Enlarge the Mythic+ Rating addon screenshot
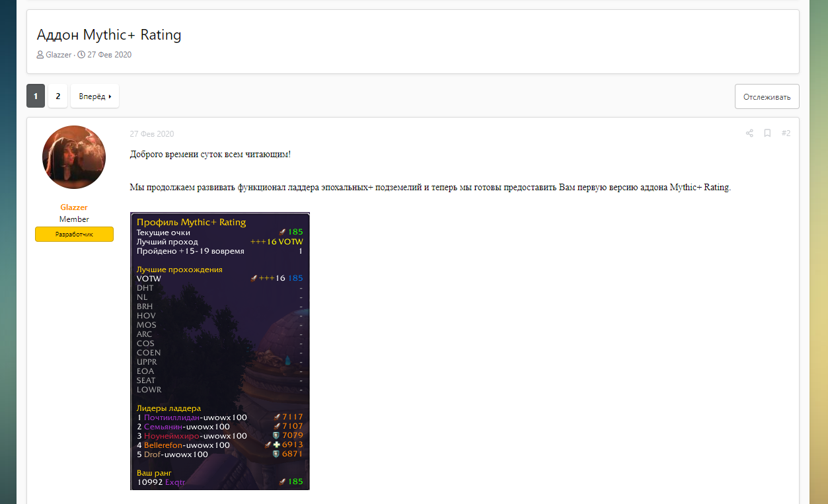 pos(219,351)
